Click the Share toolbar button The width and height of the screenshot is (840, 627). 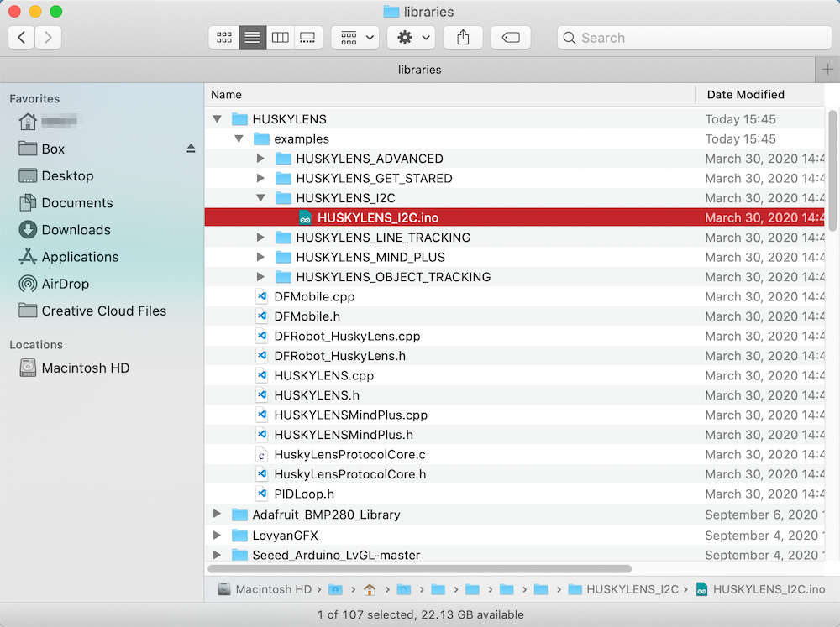pyautogui.click(x=463, y=38)
